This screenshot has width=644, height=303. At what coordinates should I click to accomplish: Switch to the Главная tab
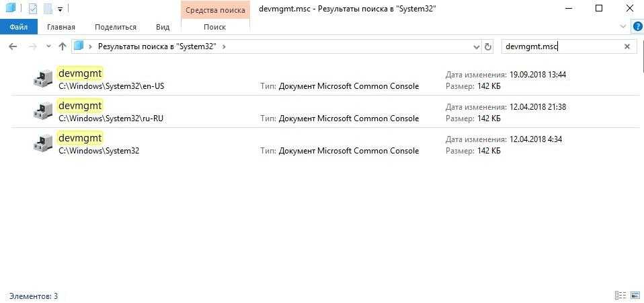pyautogui.click(x=61, y=27)
